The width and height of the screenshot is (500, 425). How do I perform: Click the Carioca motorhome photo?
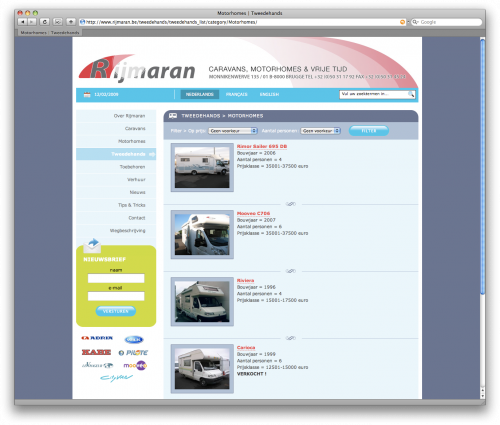[202, 368]
